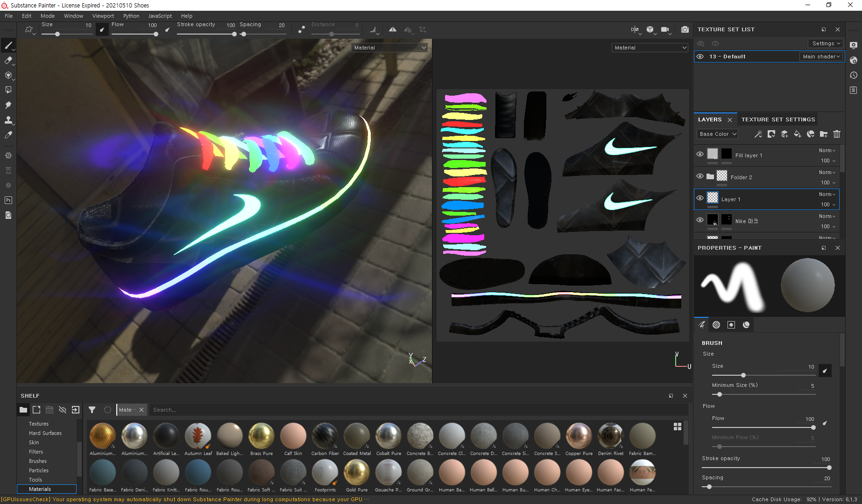This screenshot has width=862, height=504.
Task: Select the Clone stamp tool
Action: point(8,120)
